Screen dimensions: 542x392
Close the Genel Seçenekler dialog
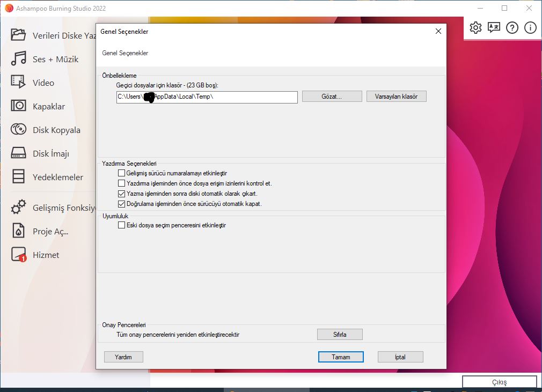438,31
